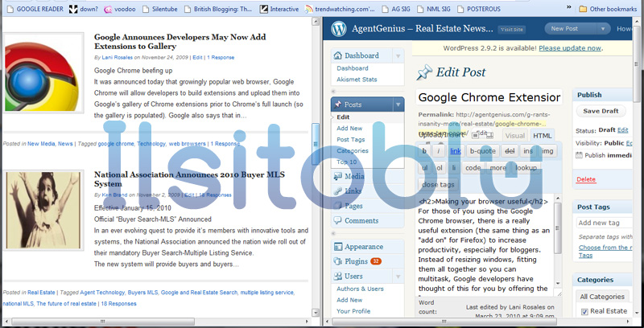Click the Add new tag field

coord(604,223)
